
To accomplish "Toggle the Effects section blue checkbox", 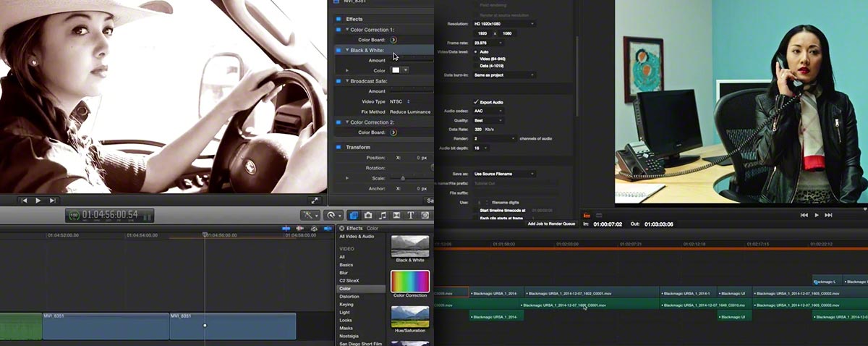I will click(x=338, y=19).
